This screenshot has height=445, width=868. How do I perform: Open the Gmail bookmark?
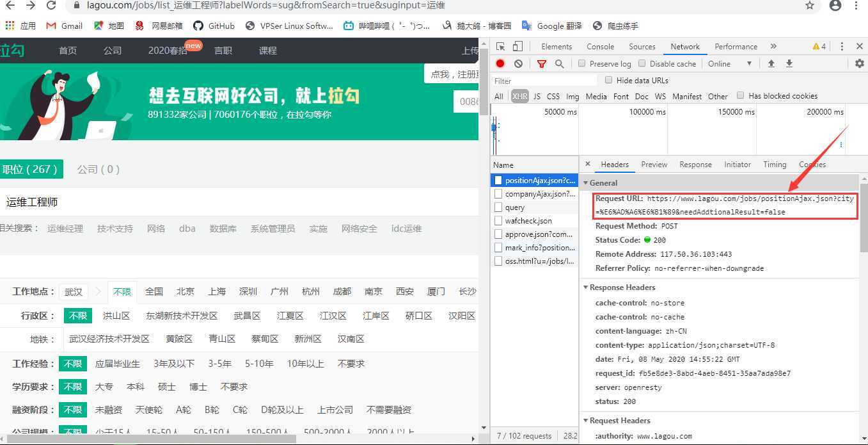tap(65, 26)
